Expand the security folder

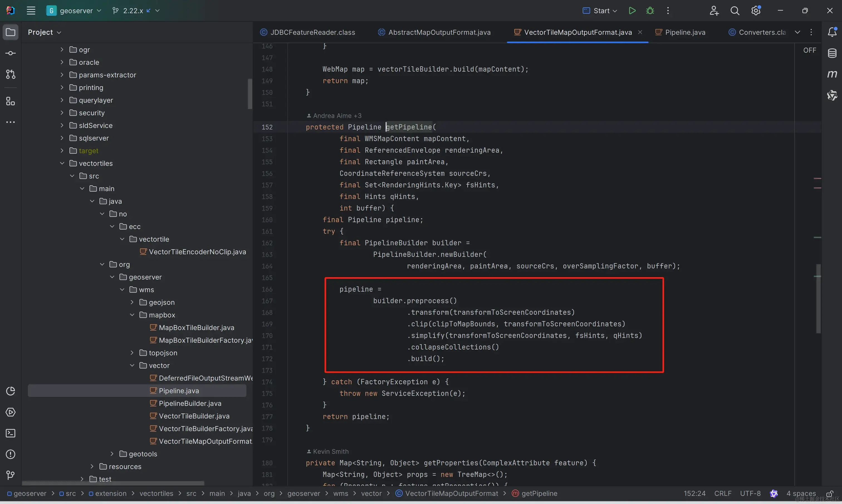pyautogui.click(x=62, y=113)
